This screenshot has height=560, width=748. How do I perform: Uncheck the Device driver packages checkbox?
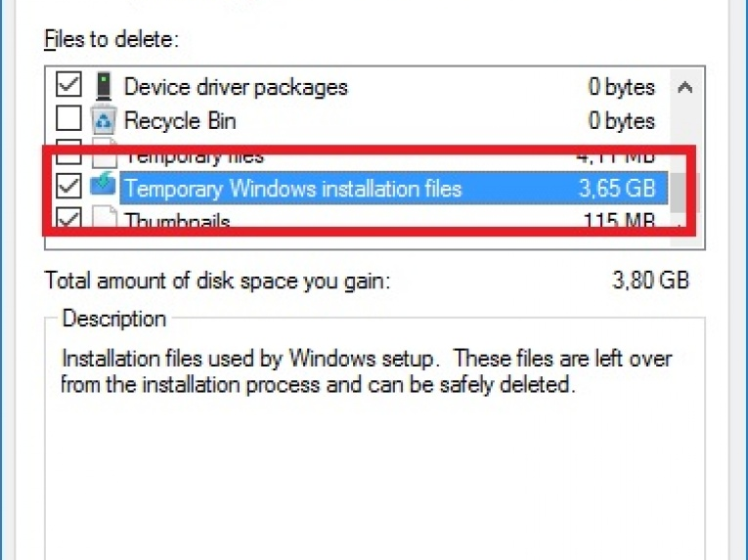[68, 87]
